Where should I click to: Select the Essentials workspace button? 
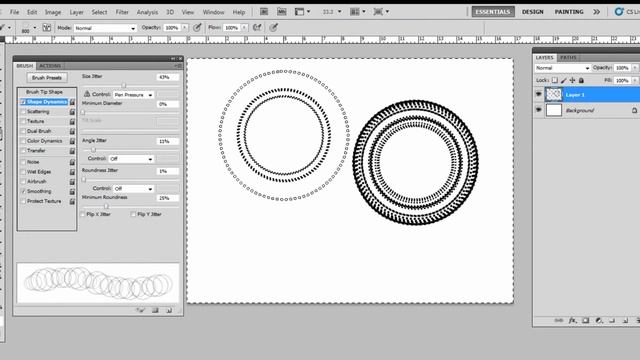coord(493,12)
